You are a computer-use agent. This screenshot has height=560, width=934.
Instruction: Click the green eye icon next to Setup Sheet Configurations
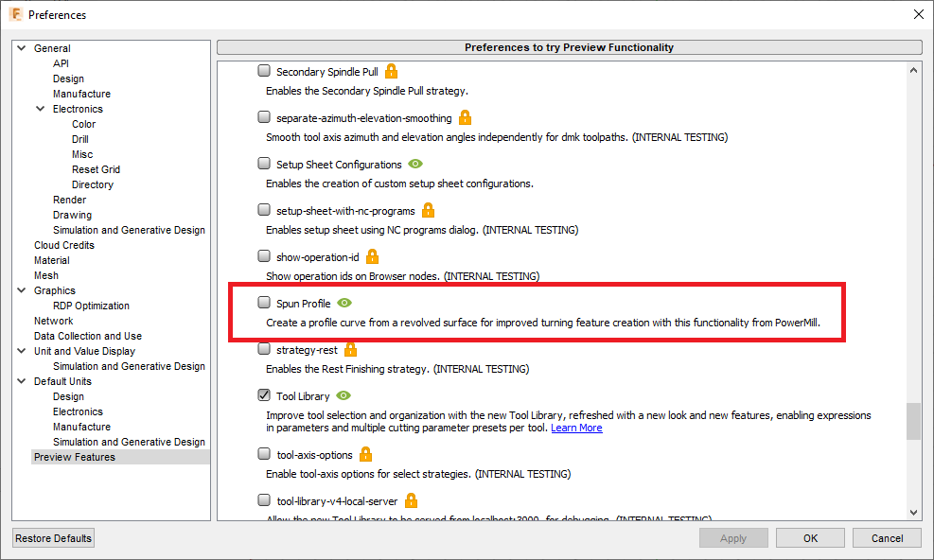pos(415,164)
